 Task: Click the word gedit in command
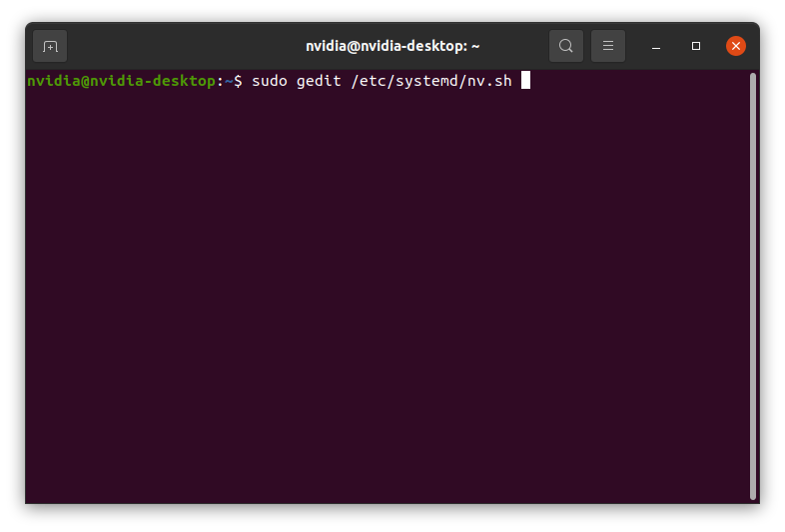click(x=319, y=81)
